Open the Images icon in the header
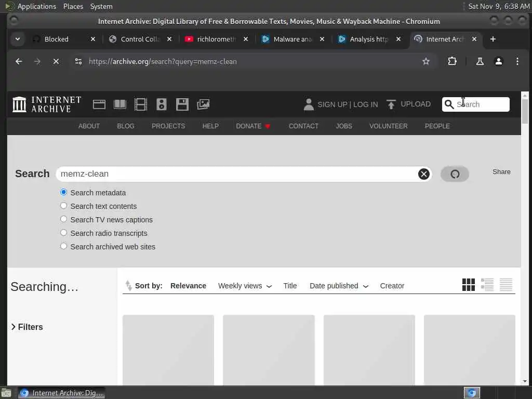 pos(203,104)
